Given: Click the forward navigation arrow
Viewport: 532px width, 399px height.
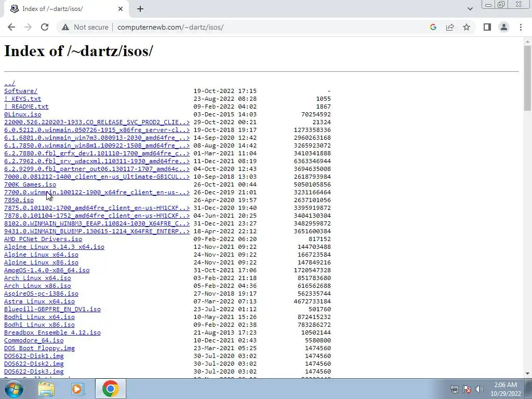Looking at the screenshot, I should [x=28, y=27].
